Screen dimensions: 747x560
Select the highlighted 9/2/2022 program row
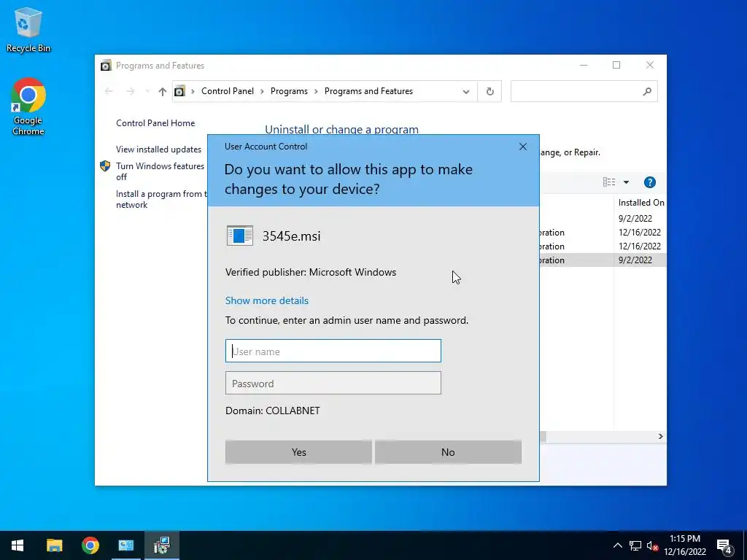click(603, 260)
